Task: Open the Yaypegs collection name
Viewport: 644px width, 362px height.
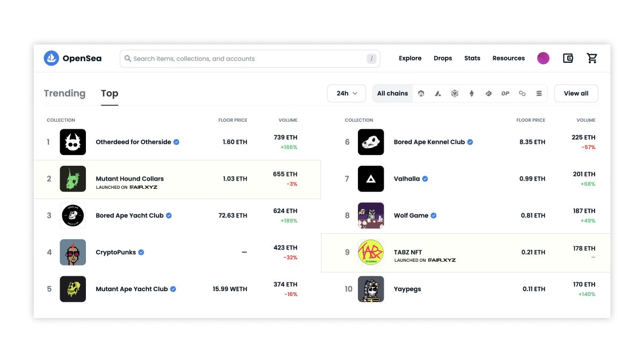Action: pos(407,289)
